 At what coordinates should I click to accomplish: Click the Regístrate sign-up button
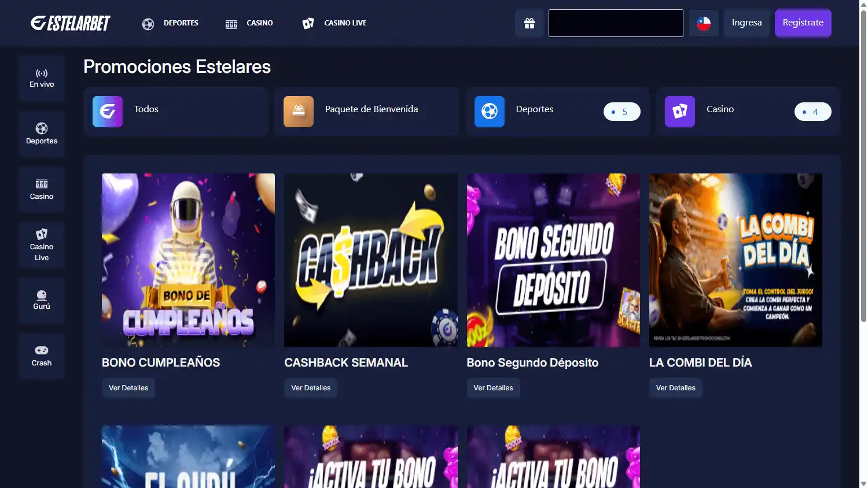click(x=803, y=23)
